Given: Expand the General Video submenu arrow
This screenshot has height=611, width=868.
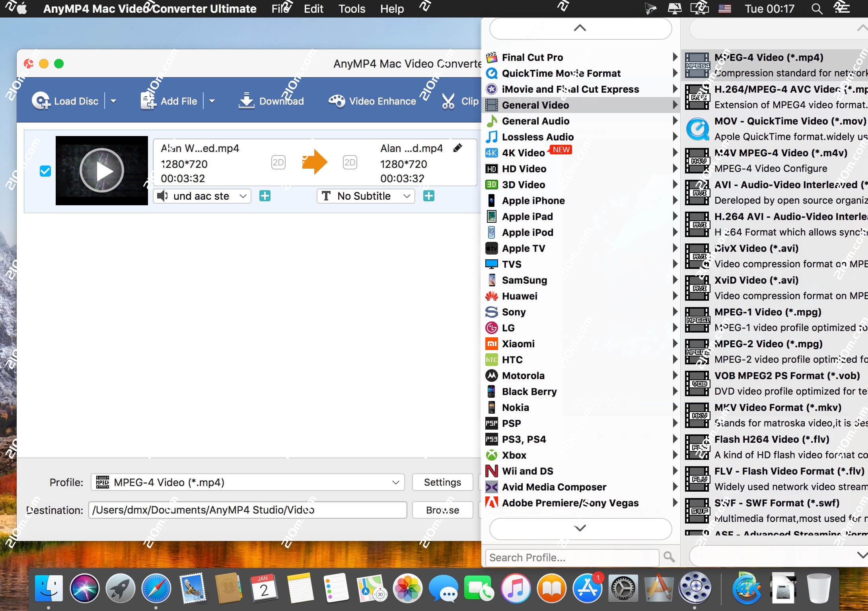Looking at the screenshot, I should tap(675, 105).
